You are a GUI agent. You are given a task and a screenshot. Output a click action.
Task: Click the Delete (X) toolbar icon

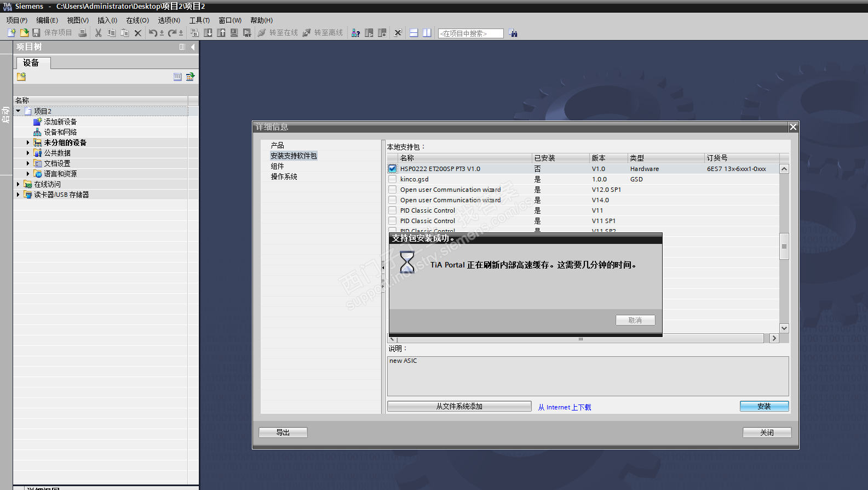(138, 33)
